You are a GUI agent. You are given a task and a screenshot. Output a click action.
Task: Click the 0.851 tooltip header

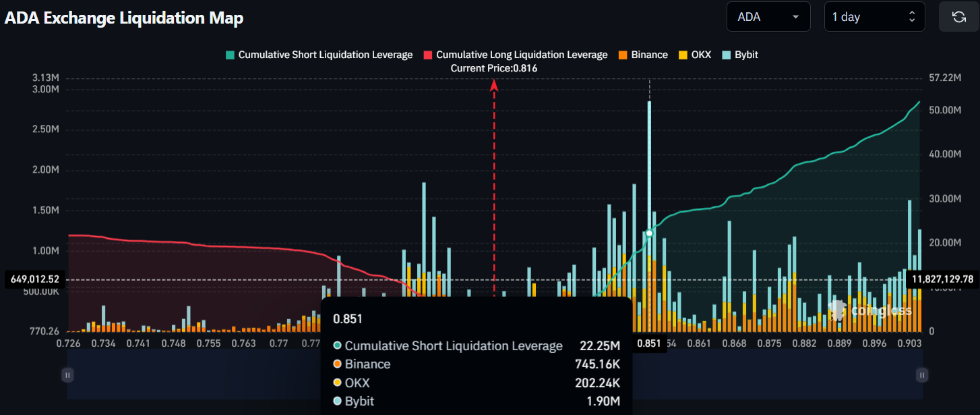tap(348, 319)
